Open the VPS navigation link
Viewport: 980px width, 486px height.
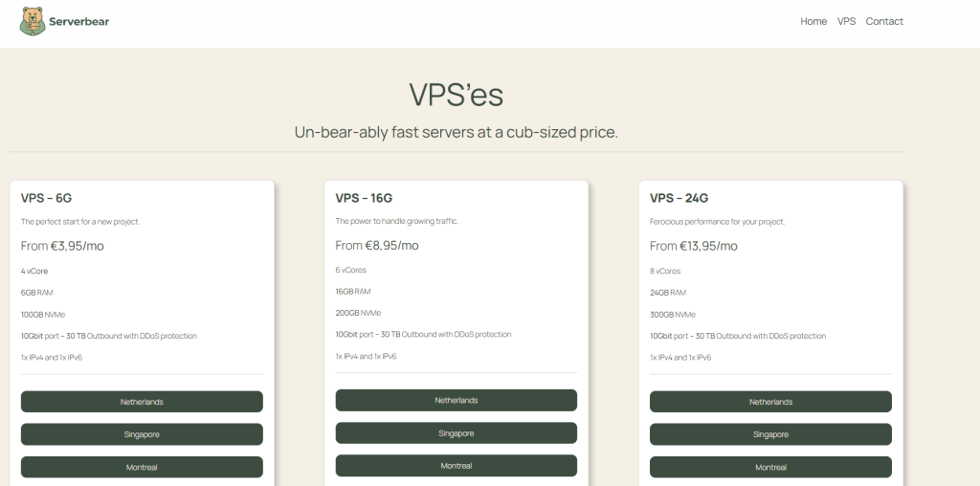click(846, 21)
